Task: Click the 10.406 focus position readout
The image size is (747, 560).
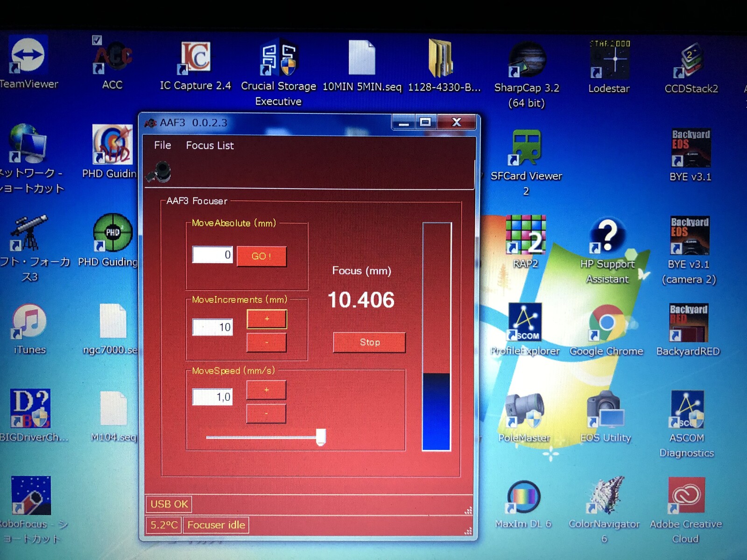Action: (361, 300)
